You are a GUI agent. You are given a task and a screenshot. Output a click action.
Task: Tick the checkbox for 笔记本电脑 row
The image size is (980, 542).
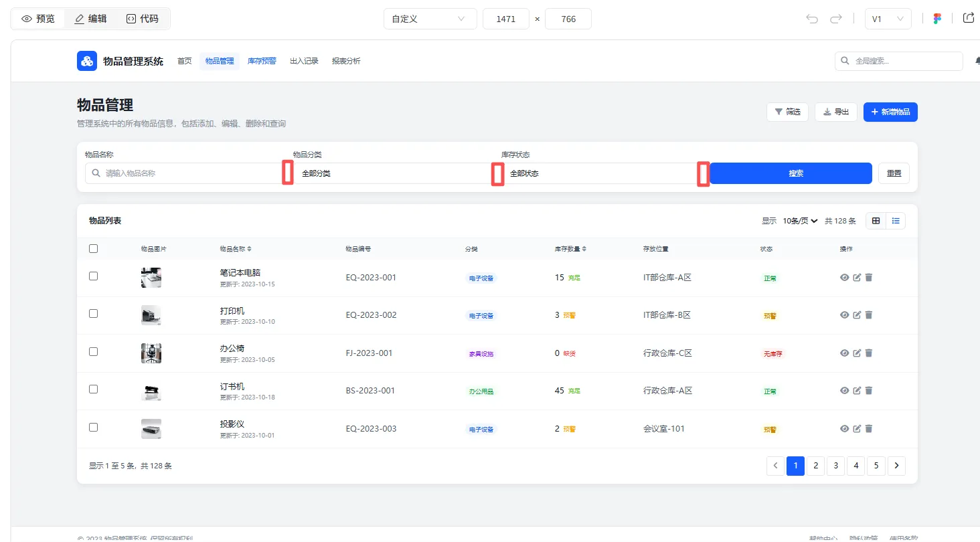point(94,276)
